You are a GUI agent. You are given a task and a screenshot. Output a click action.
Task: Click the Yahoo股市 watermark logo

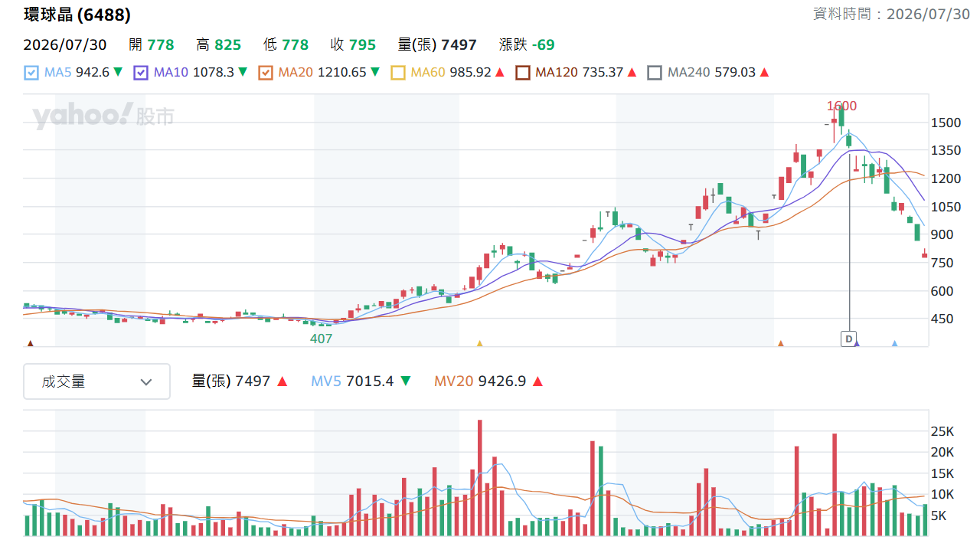(x=103, y=116)
